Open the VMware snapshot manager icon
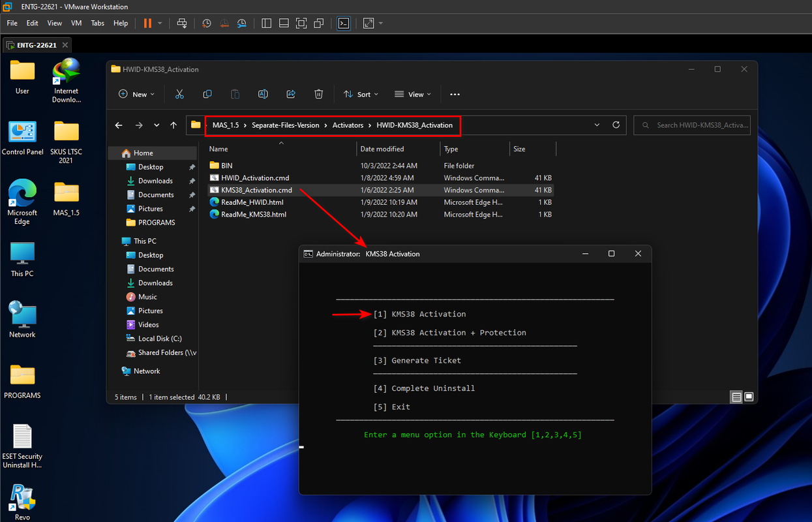This screenshot has width=812, height=522. 242,23
